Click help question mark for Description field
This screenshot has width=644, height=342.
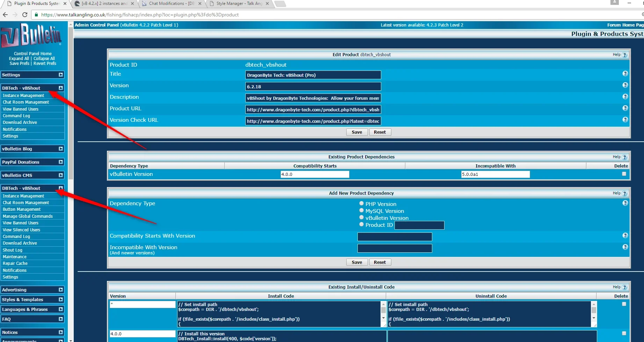(625, 97)
